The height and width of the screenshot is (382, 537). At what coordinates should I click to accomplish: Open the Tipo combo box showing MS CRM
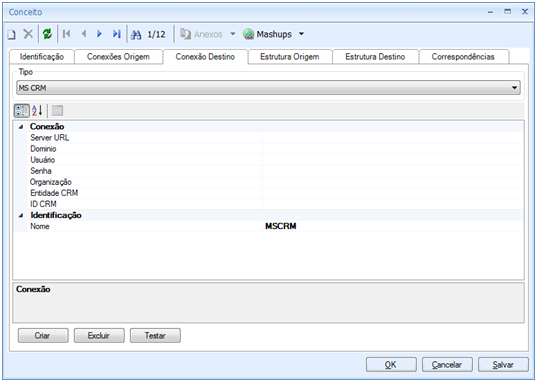(268, 88)
